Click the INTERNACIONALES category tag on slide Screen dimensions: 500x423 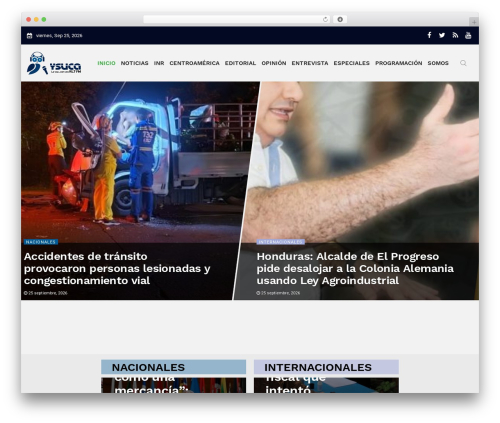point(280,242)
